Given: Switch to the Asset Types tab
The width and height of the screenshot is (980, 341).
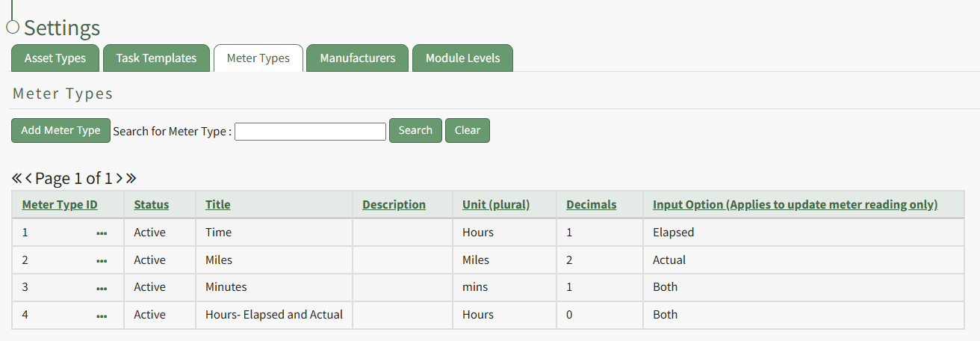Looking at the screenshot, I should 55,58.
